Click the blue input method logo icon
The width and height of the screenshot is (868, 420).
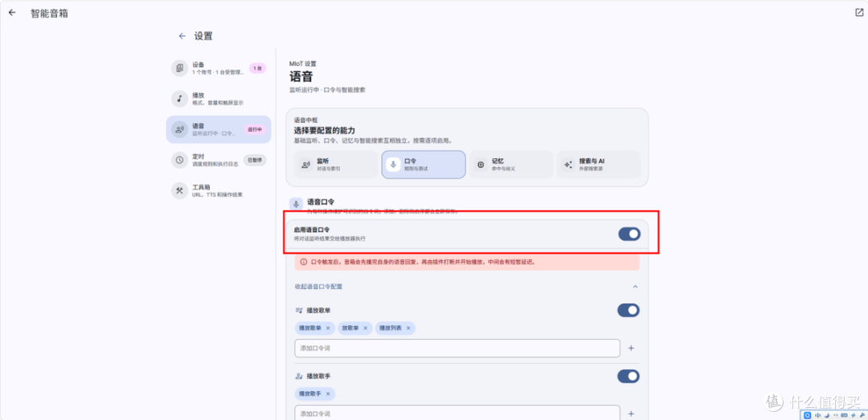tap(808, 415)
